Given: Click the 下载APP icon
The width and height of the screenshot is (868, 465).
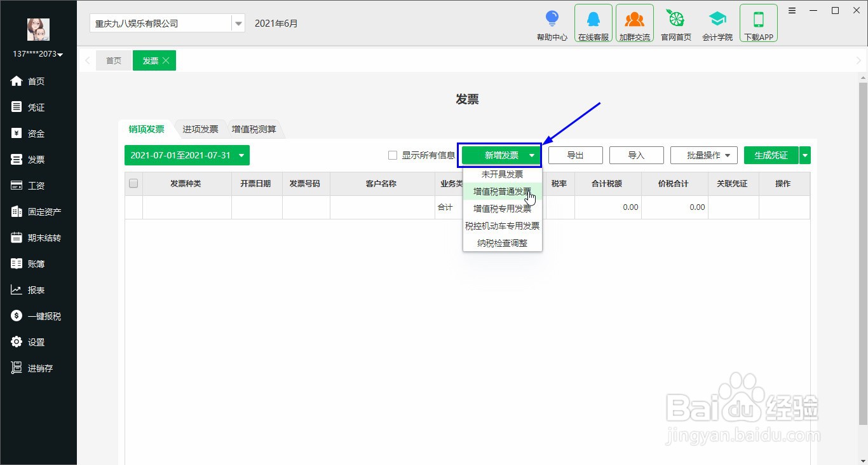Looking at the screenshot, I should point(758,22).
